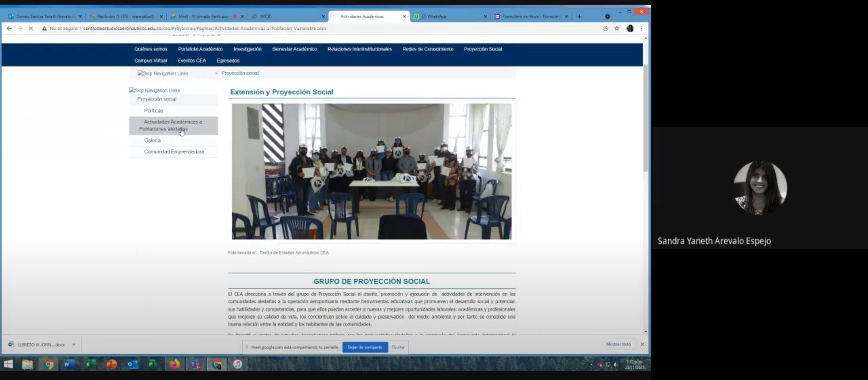Switch to the WhatsApp tab
This screenshot has width=868, height=380.
click(450, 16)
